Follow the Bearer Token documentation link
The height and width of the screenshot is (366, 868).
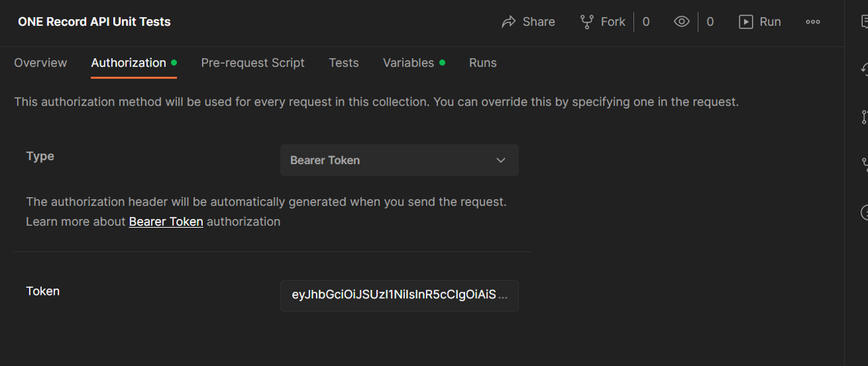(x=166, y=222)
